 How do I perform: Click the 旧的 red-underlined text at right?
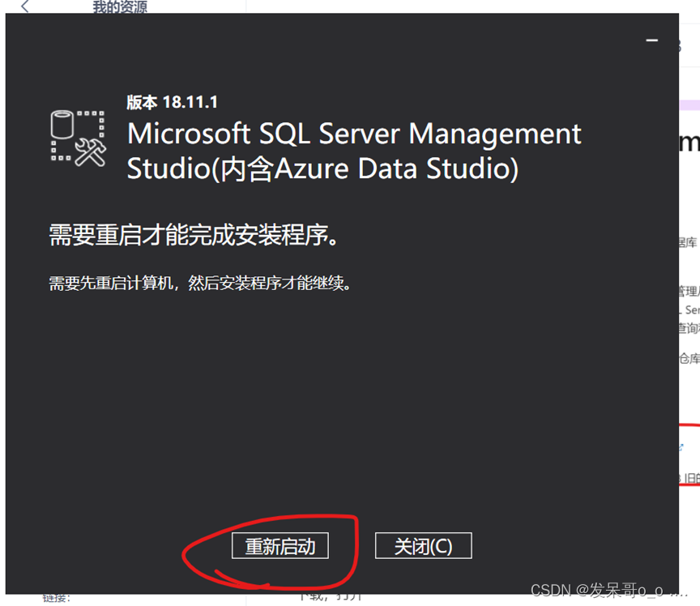tap(691, 478)
